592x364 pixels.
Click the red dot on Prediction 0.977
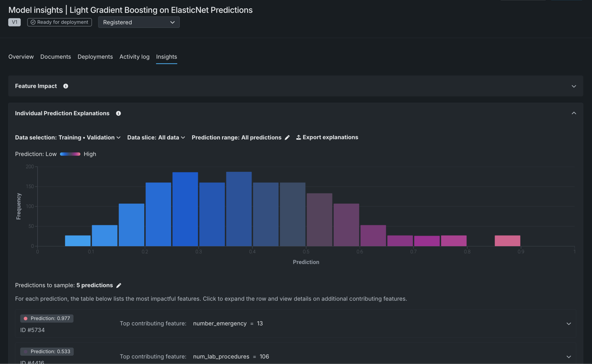pyautogui.click(x=25, y=319)
